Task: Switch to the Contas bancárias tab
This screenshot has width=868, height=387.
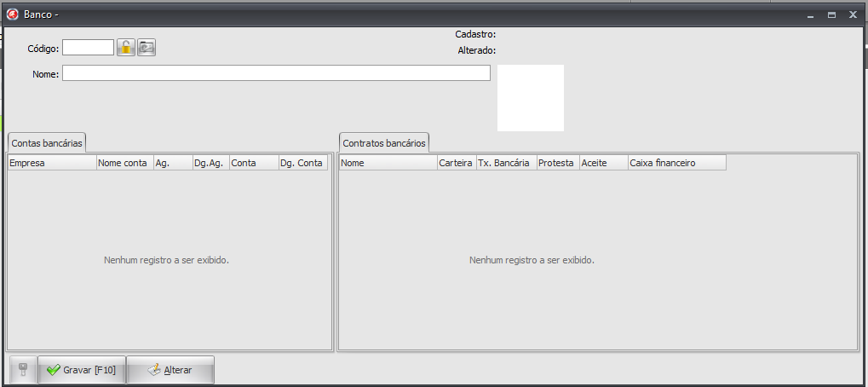Action: pyautogui.click(x=47, y=142)
